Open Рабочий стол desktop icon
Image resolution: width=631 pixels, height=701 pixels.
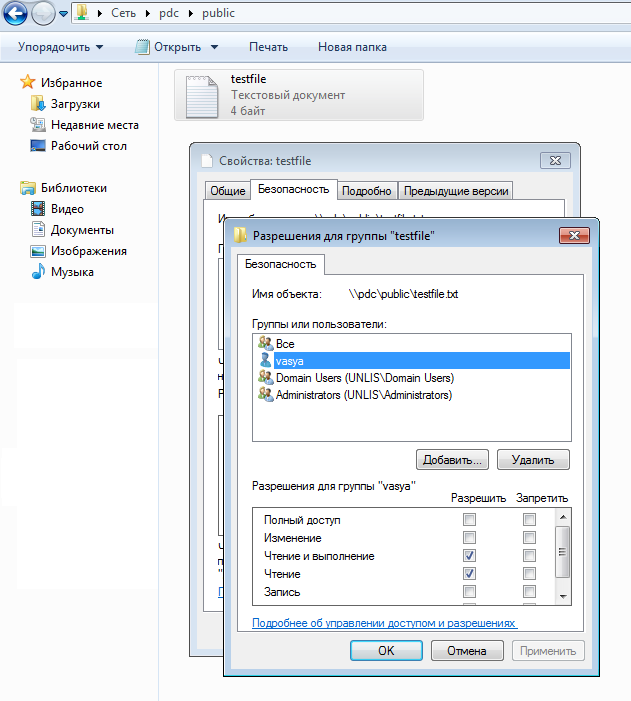tap(38, 146)
